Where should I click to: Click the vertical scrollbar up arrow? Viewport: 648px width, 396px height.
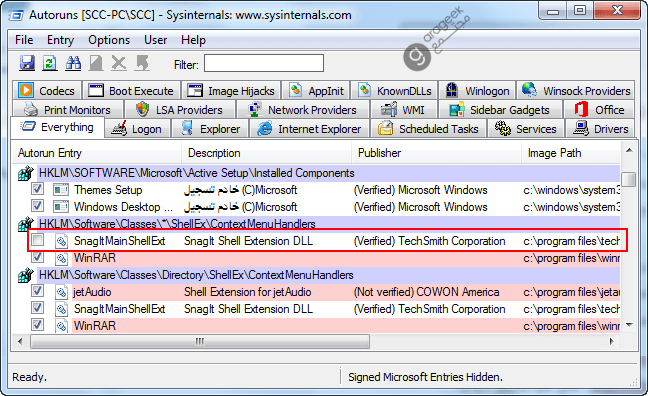pos(629,150)
